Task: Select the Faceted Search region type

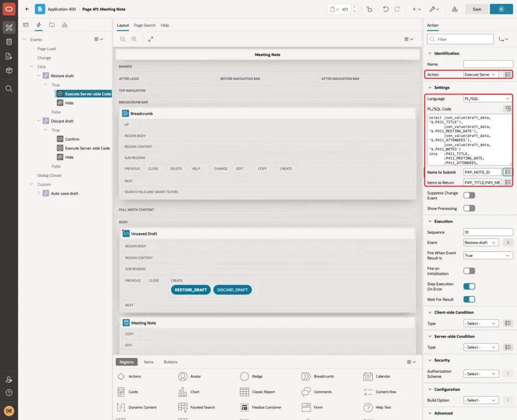Action: tap(197, 407)
